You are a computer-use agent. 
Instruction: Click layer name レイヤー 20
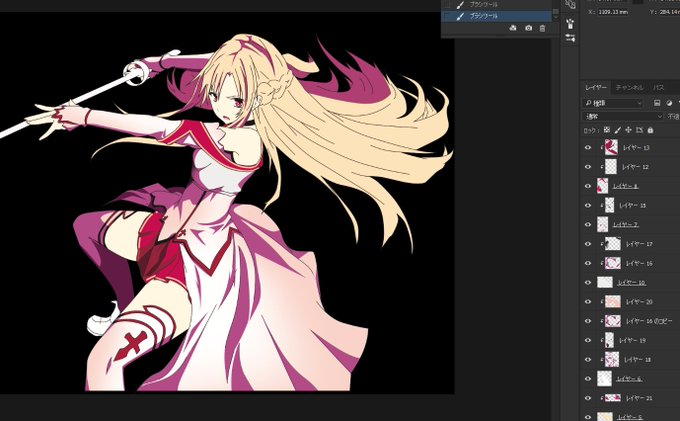click(639, 302)
